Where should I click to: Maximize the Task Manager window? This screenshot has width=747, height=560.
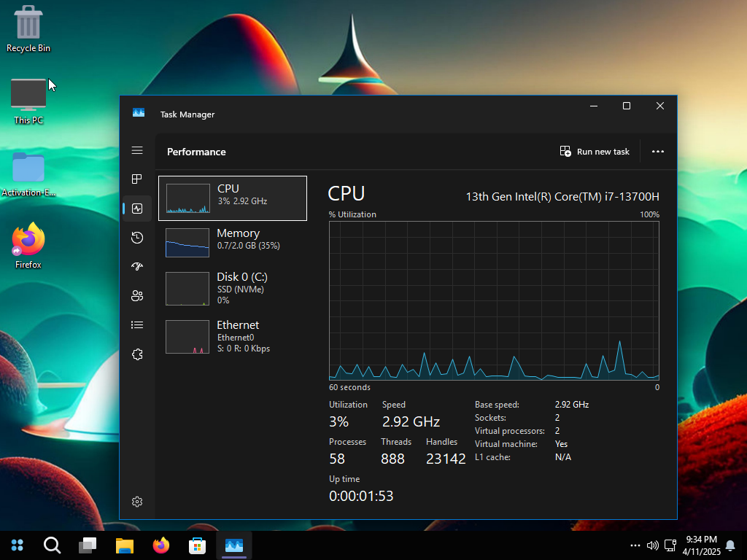(x=627, y=106)
